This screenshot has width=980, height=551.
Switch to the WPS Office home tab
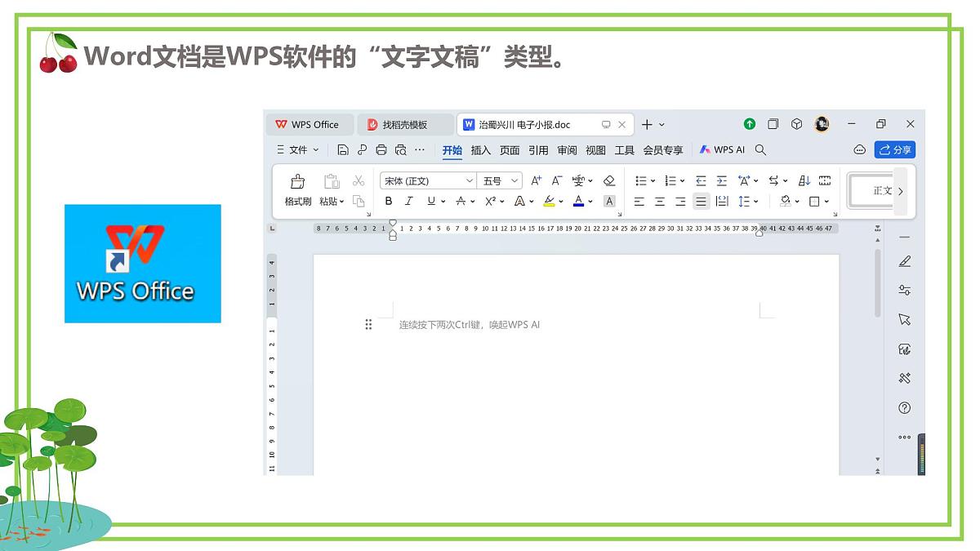[x=310, y=125]
